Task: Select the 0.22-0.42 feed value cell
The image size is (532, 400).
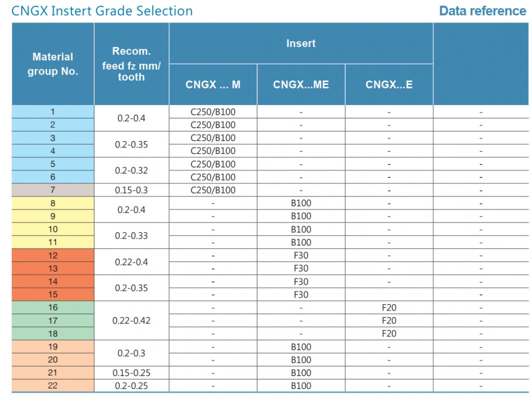Action: click(x=131, y=320)
